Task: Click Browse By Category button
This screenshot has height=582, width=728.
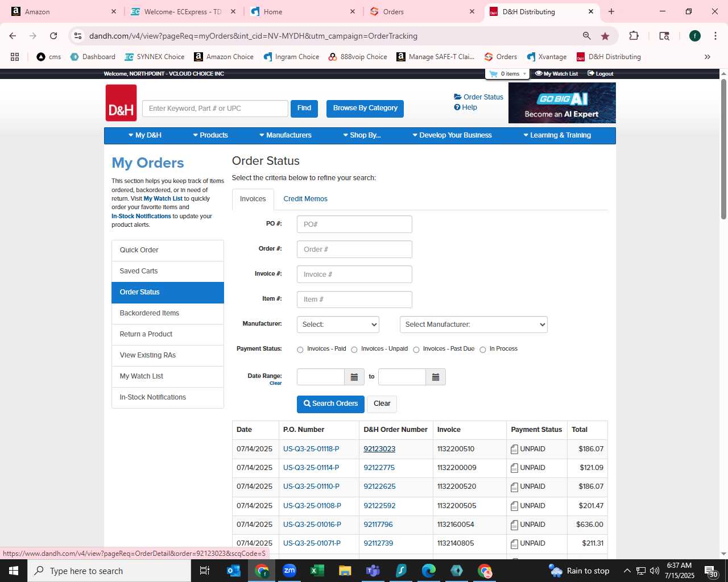Action: pos(365,108)
